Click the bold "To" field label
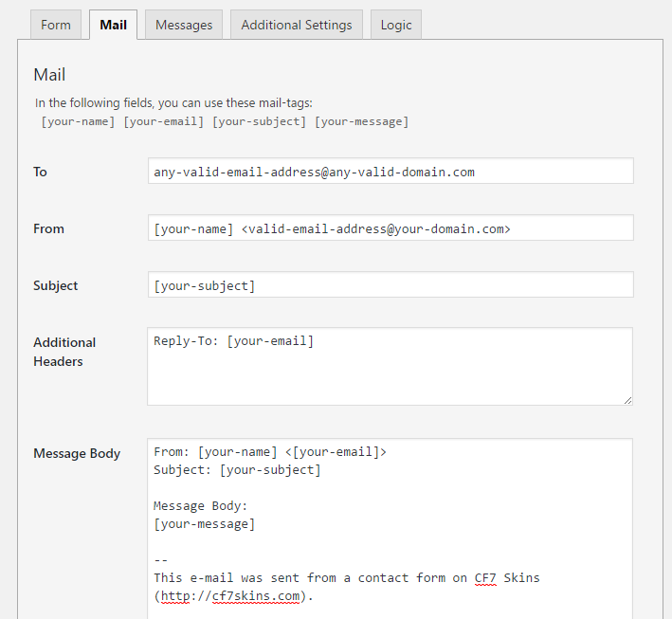The image size is (672, 619). (x=40, y=172)
